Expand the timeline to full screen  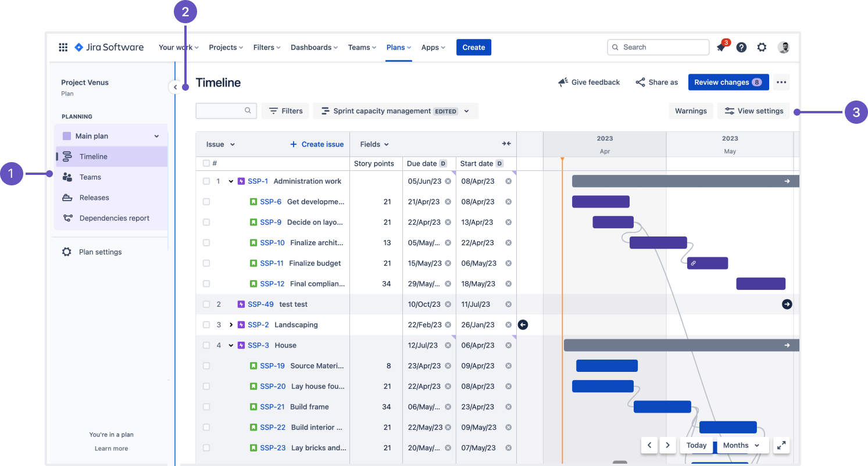(x=781, y=445)
